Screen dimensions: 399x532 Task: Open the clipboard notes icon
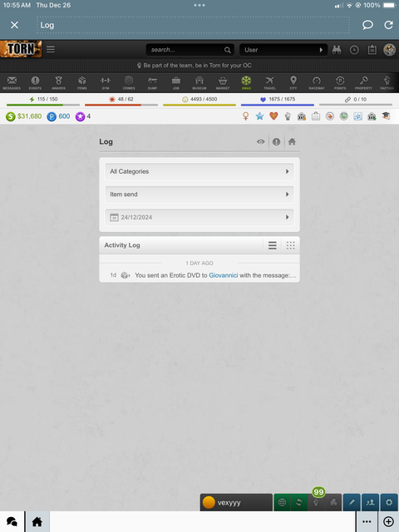pyautogui.click(x=372, y=50)
